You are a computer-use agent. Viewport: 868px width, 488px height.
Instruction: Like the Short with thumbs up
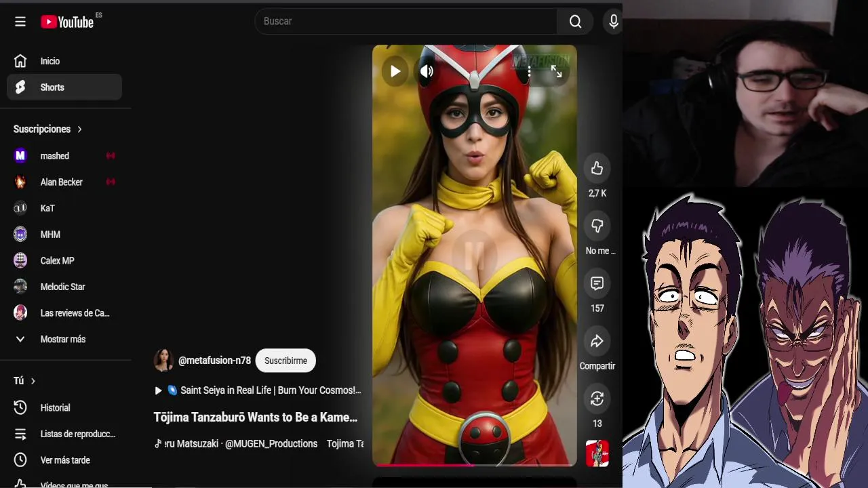coord(597,168)
